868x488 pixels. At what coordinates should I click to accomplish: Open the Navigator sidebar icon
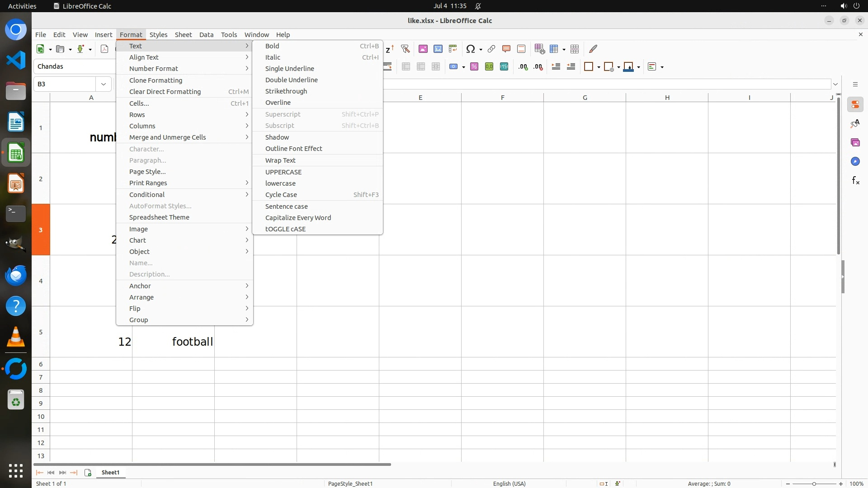coord(855,162)
